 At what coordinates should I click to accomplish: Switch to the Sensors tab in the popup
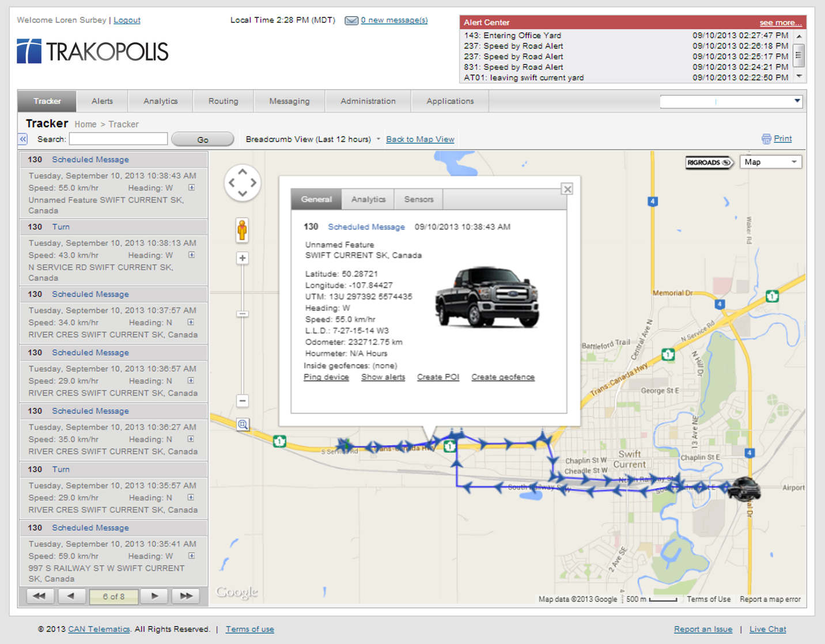418,199
